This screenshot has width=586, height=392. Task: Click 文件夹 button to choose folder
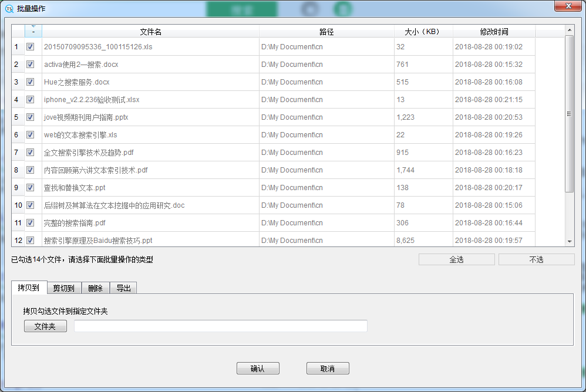pyautogui.click(x=45, y=326)
